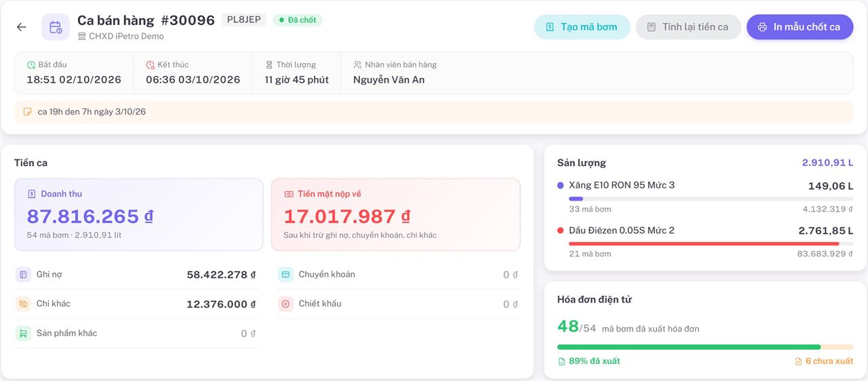Screen dimensions: 868x381
Task: Click the Chiết khấu discount icon
Action: point(285,304)
